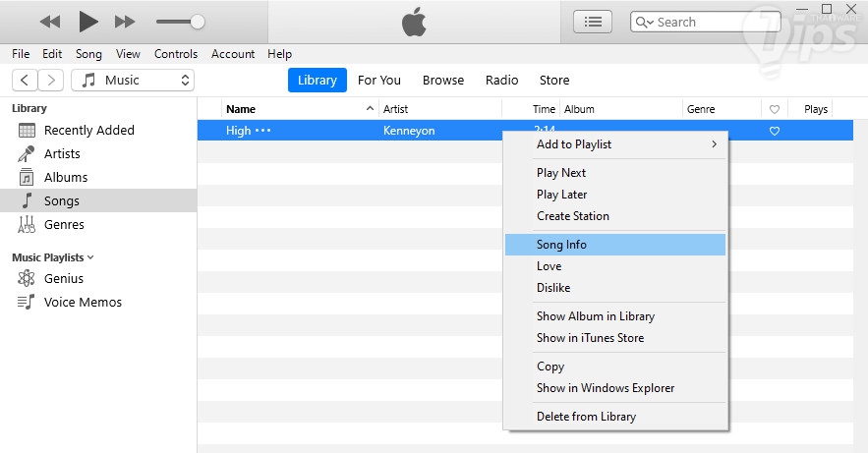
Task: Sort by the Genre column header
Action: pyautogui.click(x=701, y=109)
